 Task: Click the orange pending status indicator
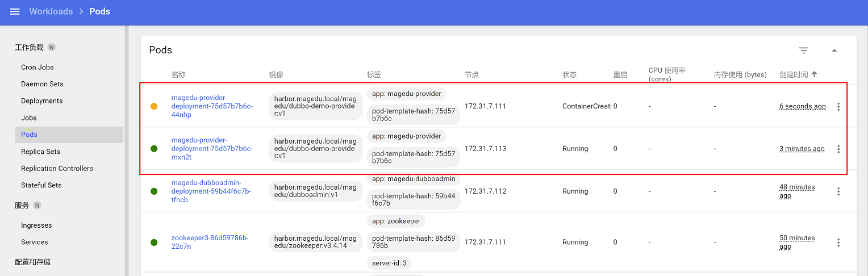pos(154,107)
